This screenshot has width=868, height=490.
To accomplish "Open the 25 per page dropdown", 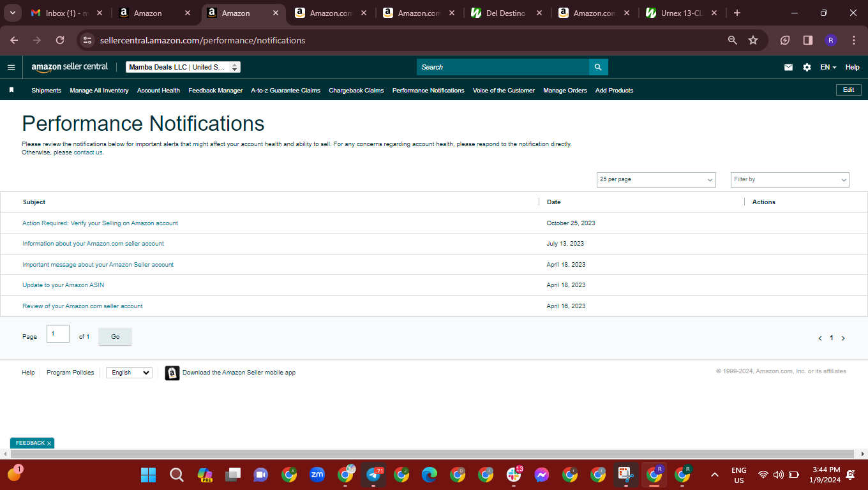I will (x=656, y=180).
